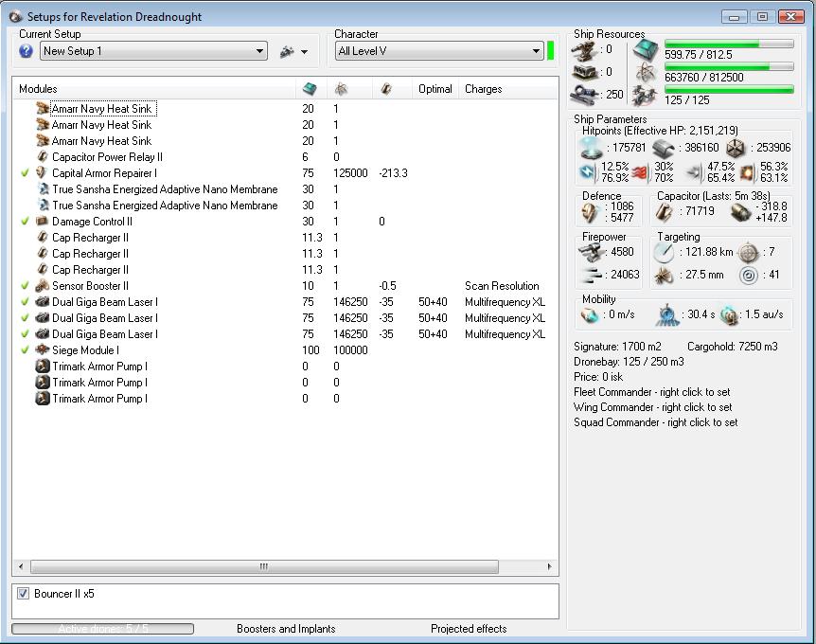Viewport: 816px width, 644px height.
Task: Click the Amarr Navy Heat Sink module icon in first row
Action: coord(43,109)
